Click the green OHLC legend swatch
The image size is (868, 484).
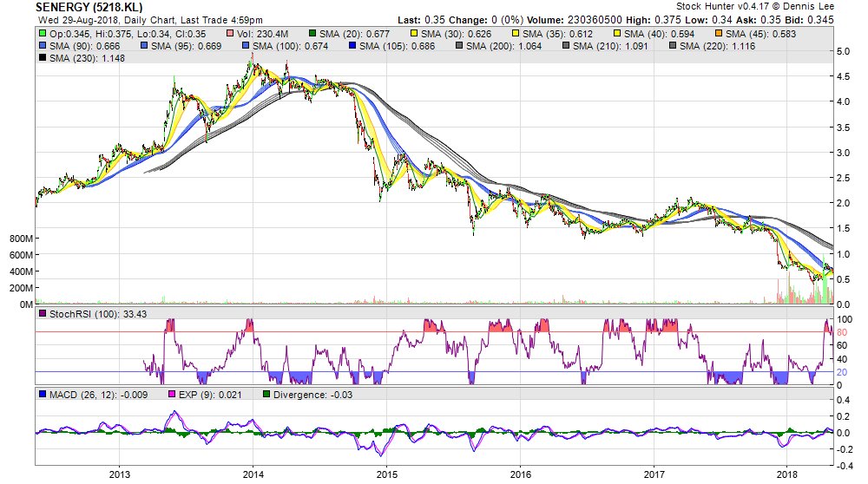(43, 34)
